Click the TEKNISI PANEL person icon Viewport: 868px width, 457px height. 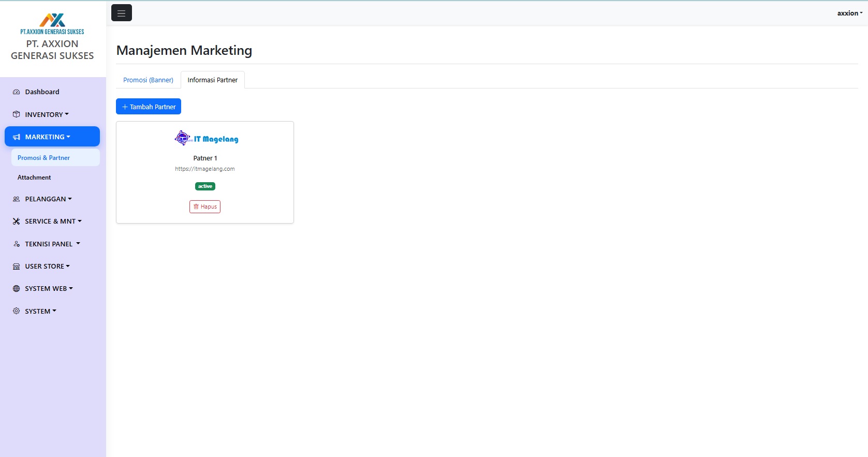pos(17,244)
